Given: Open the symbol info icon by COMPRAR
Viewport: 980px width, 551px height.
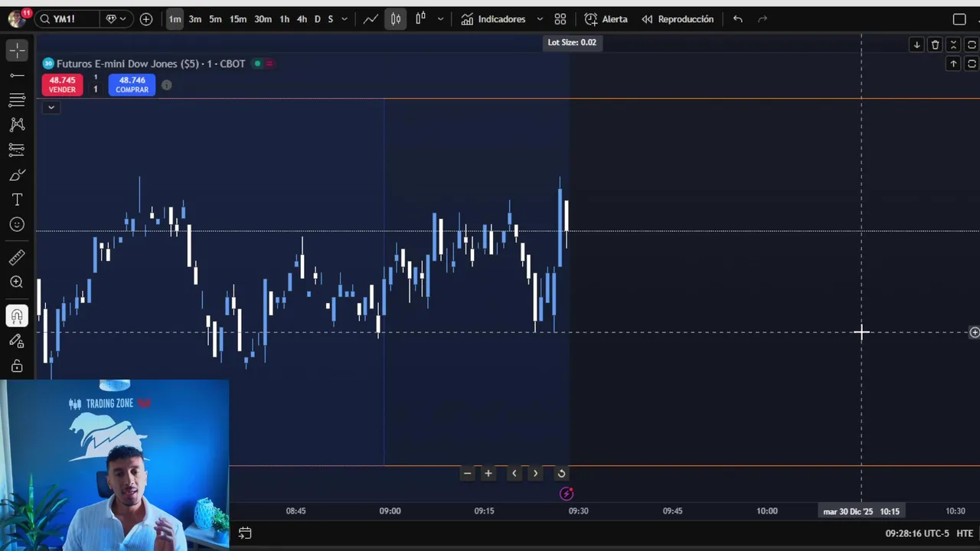Looking at the screenshot, I should click(166, 85).
